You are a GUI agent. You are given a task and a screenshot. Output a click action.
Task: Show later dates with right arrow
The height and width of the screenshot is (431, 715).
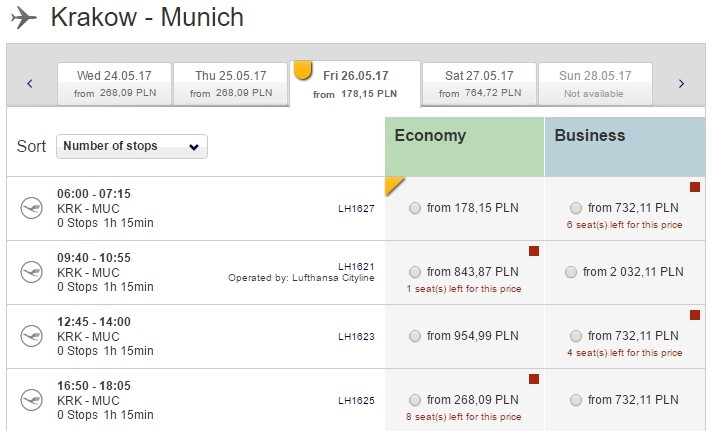pyautogui.click(x=681, y=83)
